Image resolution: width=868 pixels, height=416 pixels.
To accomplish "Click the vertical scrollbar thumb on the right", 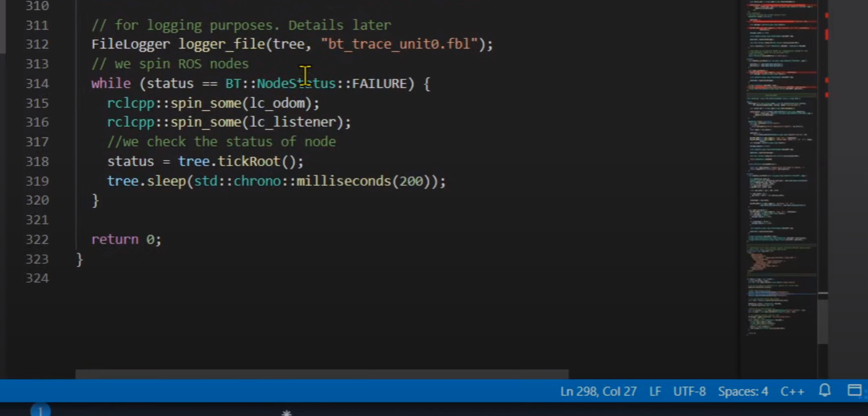I will click(822, 318).
